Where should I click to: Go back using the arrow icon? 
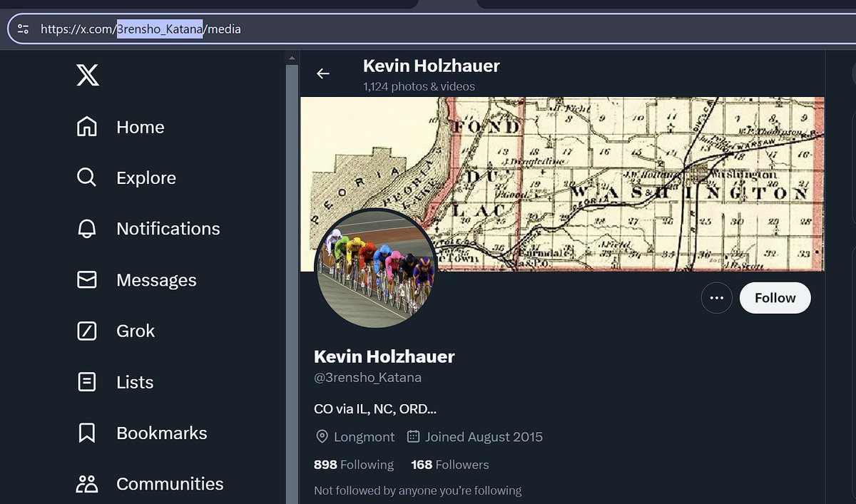pyautogui.click(x=323, y=73)
